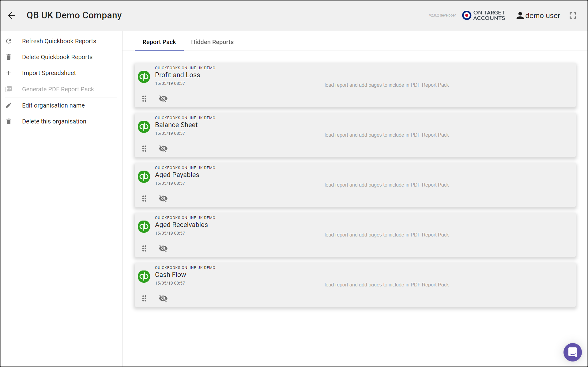Open the demo user menu
Image resolution: width=588 pixels, height=367 pixels.
tap(538, 16)
